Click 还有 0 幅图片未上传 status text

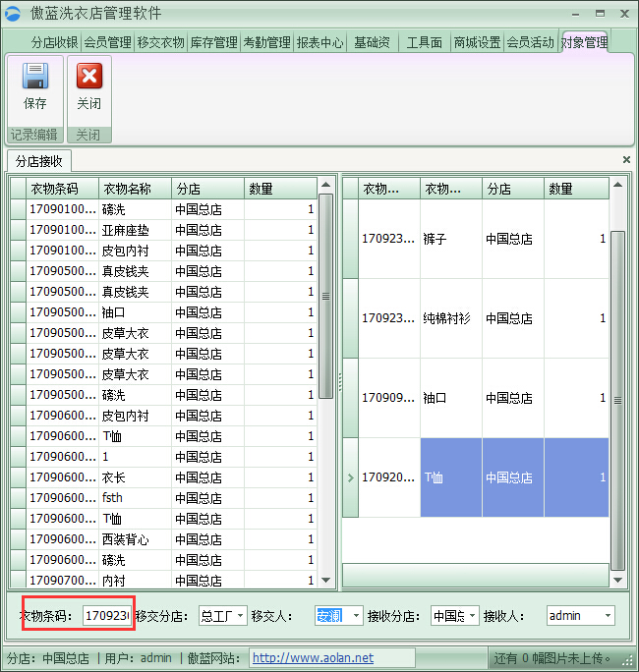[552, 658]
